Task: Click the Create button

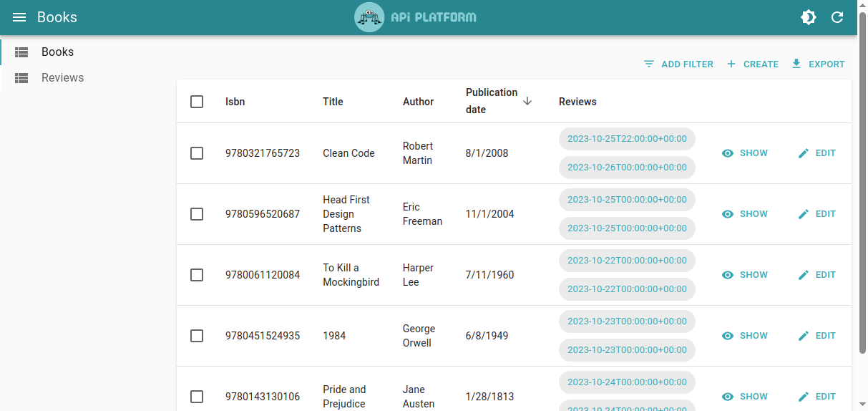Action: click(x=752, y=64)
